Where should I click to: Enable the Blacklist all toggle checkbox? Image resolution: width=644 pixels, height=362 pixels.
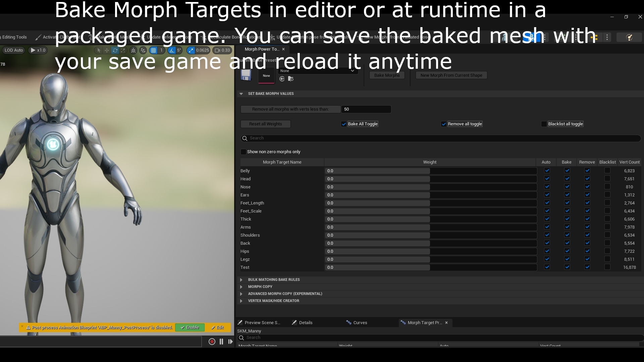point(544,124)
